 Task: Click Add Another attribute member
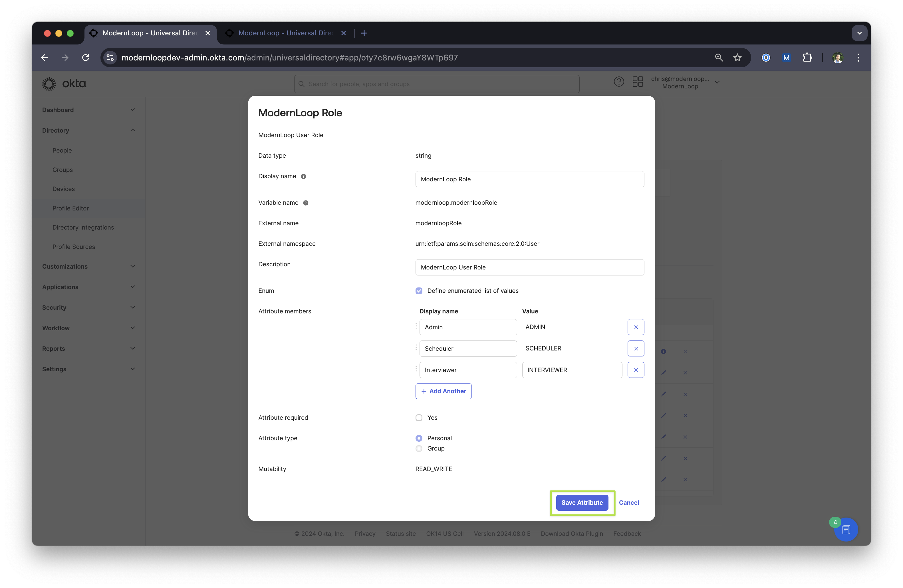tap(444, 391)
